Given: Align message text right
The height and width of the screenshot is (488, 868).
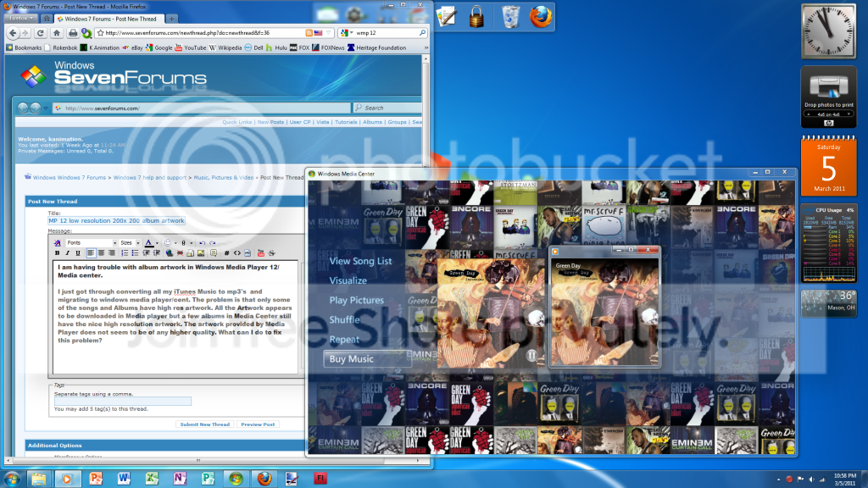Looking at the screenshot, I should pyautogui.click(x=111, y=253).
